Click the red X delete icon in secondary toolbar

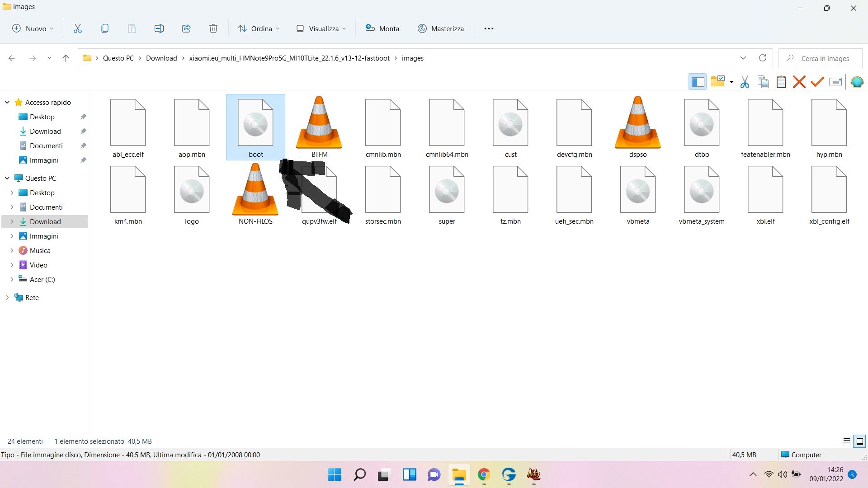pos(799,82)
